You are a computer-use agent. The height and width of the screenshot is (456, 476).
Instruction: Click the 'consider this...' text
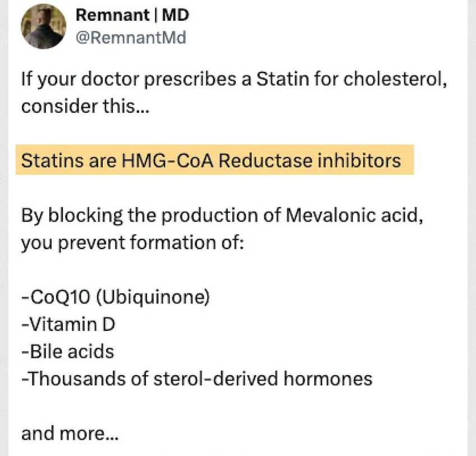click(85, 107)
